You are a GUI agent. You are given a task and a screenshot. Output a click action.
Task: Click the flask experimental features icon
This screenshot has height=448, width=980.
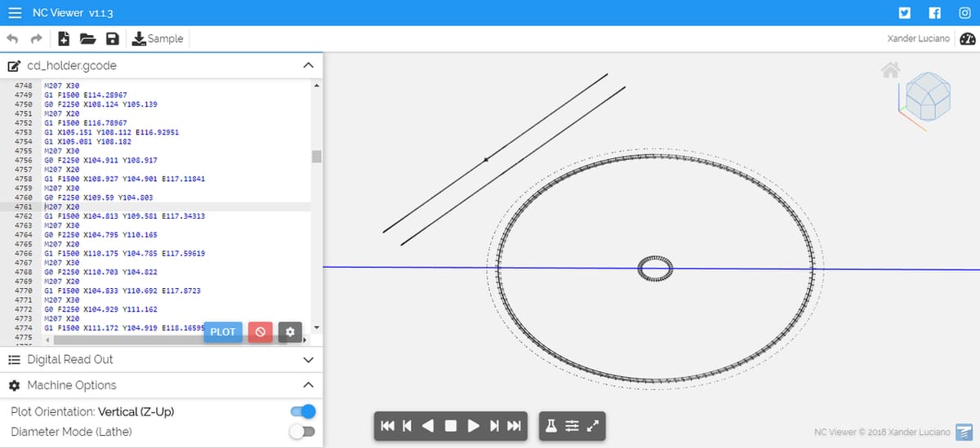coord(551,426)
